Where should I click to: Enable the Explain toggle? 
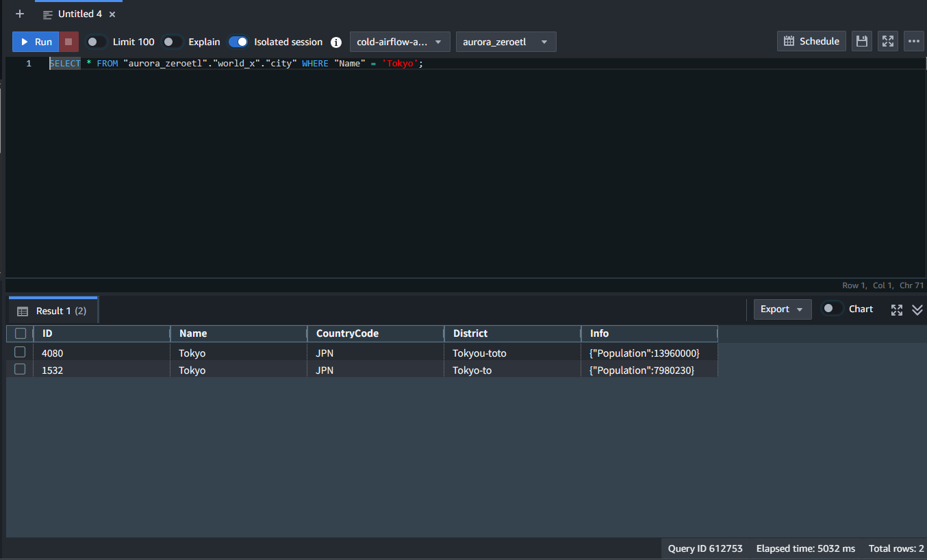click(173, 42)
